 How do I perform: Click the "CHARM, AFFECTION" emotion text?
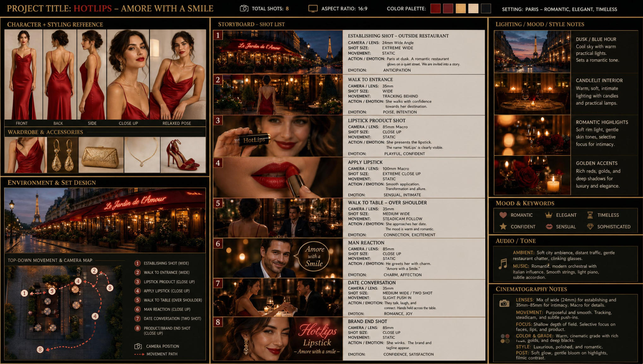click(x=402, y=275)
